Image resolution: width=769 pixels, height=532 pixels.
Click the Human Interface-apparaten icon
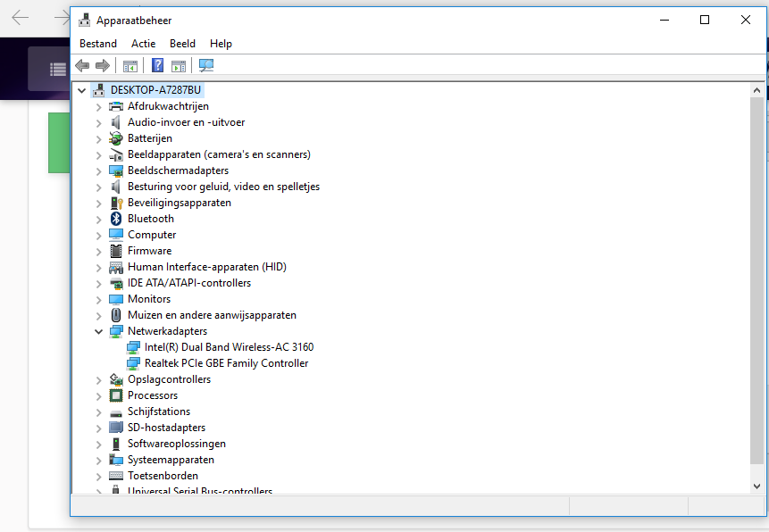pos(116,267)
